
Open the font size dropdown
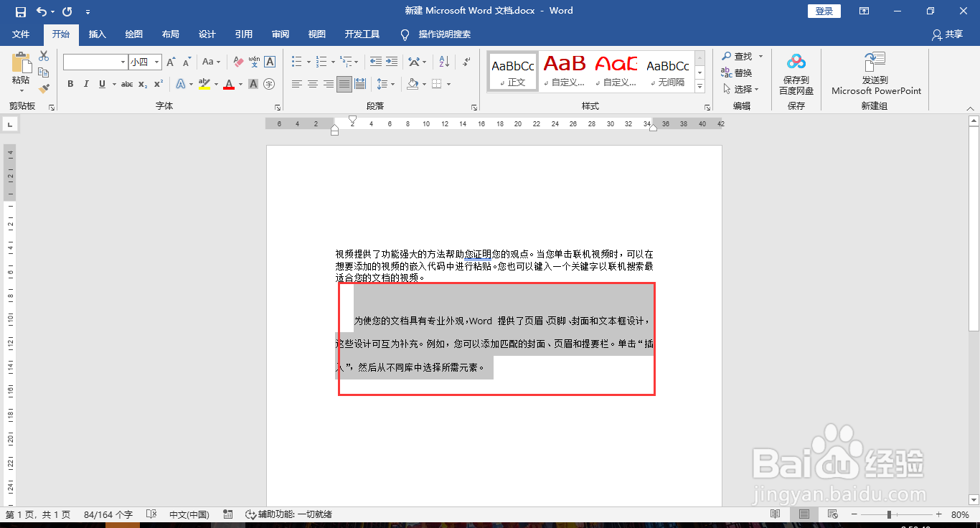(155, 62)
